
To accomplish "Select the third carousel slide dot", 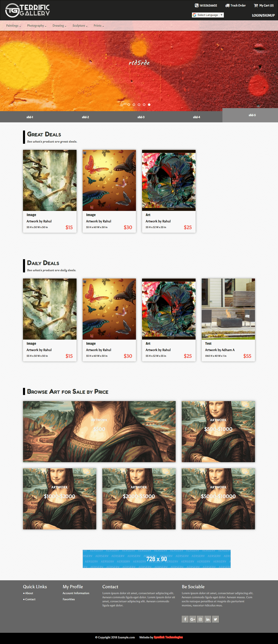I will (139, 104).
